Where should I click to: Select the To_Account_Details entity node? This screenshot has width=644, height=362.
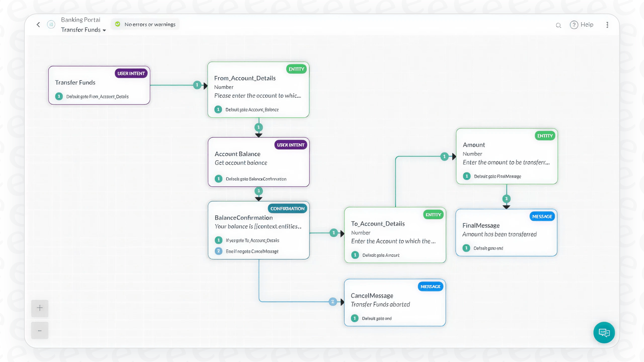[x=395, y=232]
